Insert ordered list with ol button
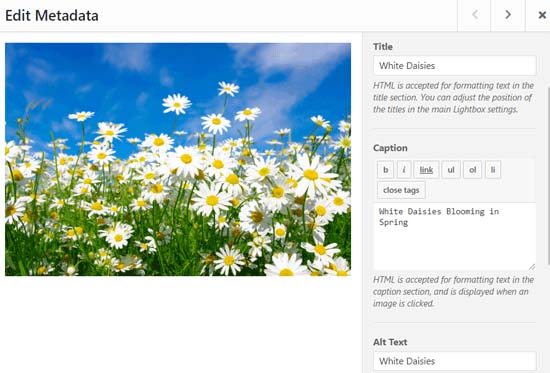This screenshot has width=550, height=373. coord(472,170)
